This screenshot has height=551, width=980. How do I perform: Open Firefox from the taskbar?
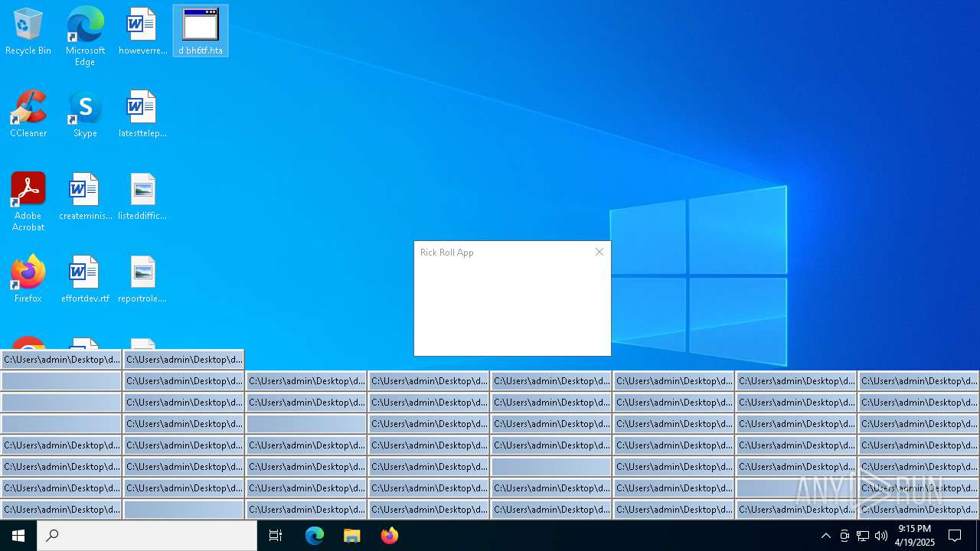(x=390, y=536)
